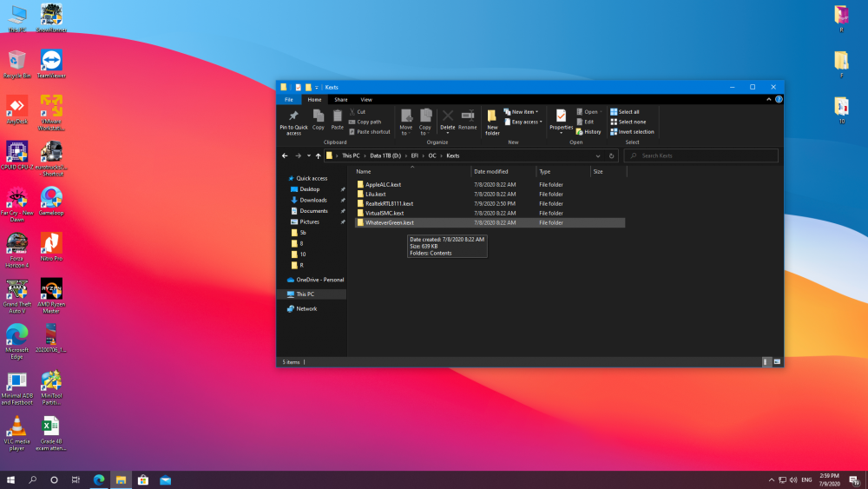The height and width of the screenshot is (489, 868).
Task: Click Data 1TB (D:) in the breadcrumb
Action: point(385,156)
